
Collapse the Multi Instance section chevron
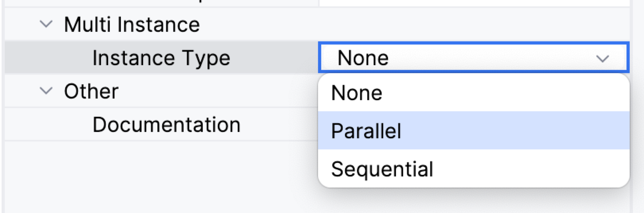point(46,25)
